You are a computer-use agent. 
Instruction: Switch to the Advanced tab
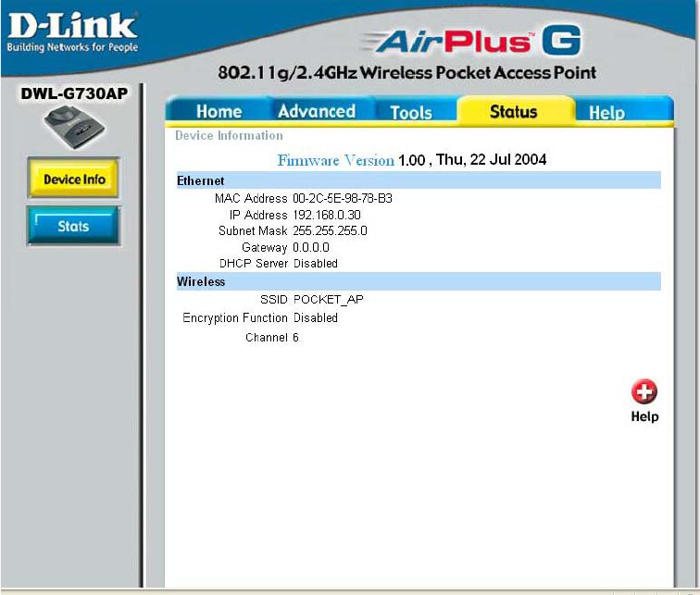point(317,111)
